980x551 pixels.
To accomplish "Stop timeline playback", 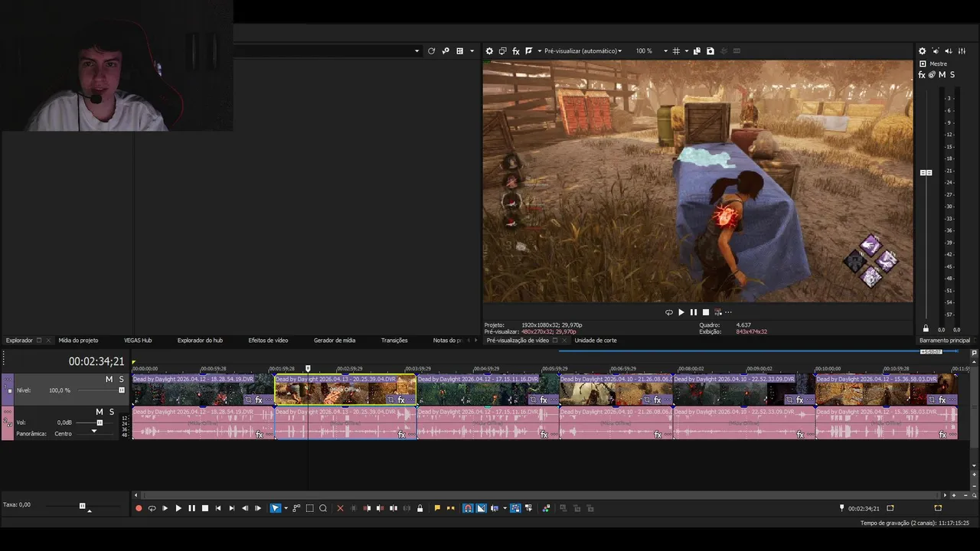I will [x=205, y=508].
